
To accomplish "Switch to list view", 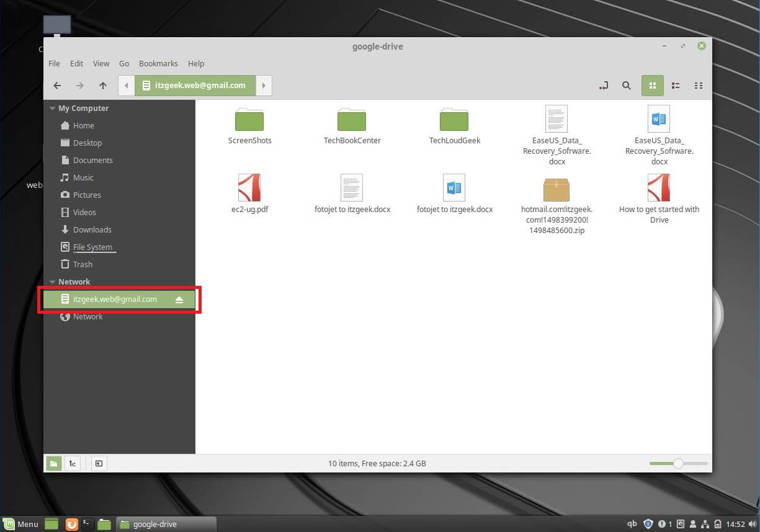I will pos(676,86).
